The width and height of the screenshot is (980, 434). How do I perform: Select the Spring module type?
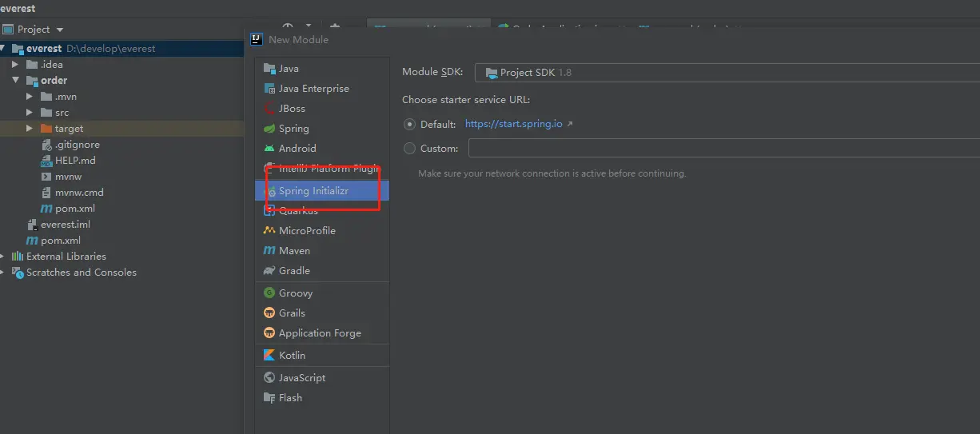click(322, 129)
